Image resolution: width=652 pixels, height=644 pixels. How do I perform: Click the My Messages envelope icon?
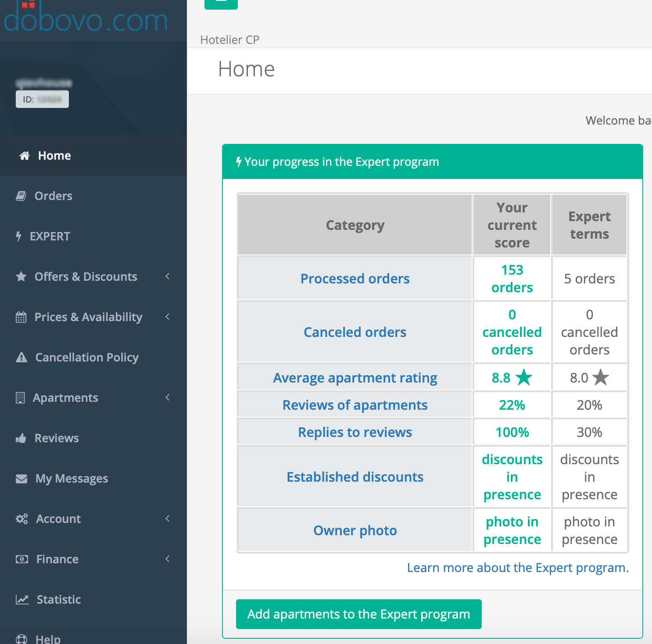coord(21,479)
